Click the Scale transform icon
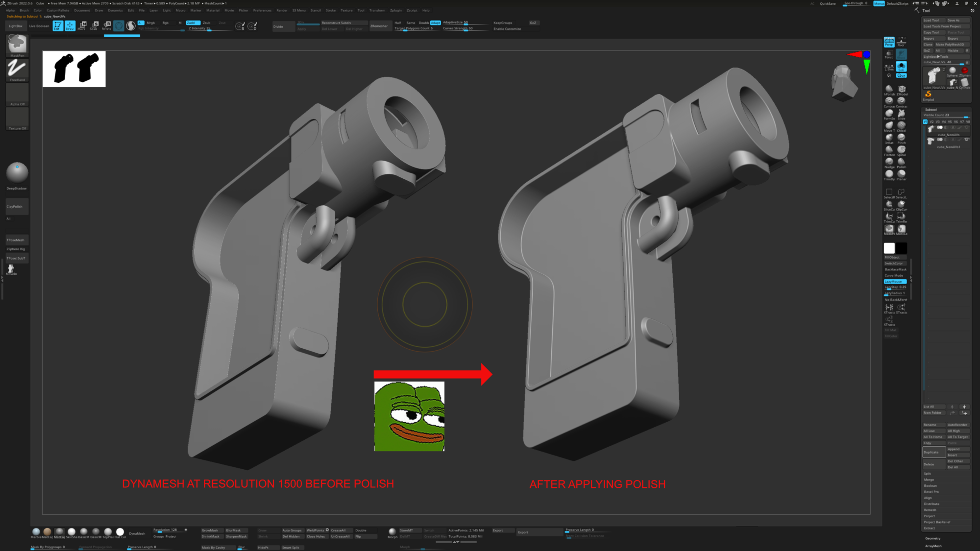This screenshot has width=980, height=551. coord(94,25)
